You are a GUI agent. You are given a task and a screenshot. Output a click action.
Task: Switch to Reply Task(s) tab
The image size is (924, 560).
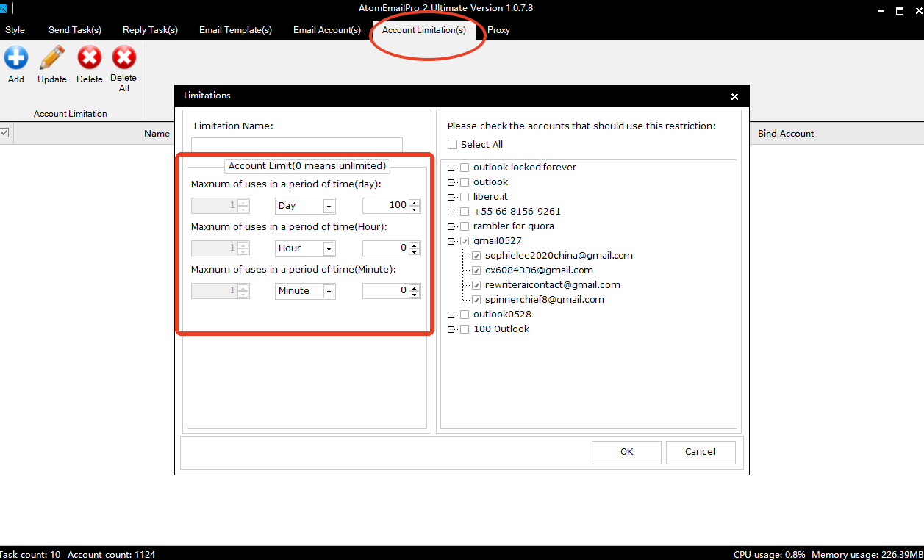150,30
